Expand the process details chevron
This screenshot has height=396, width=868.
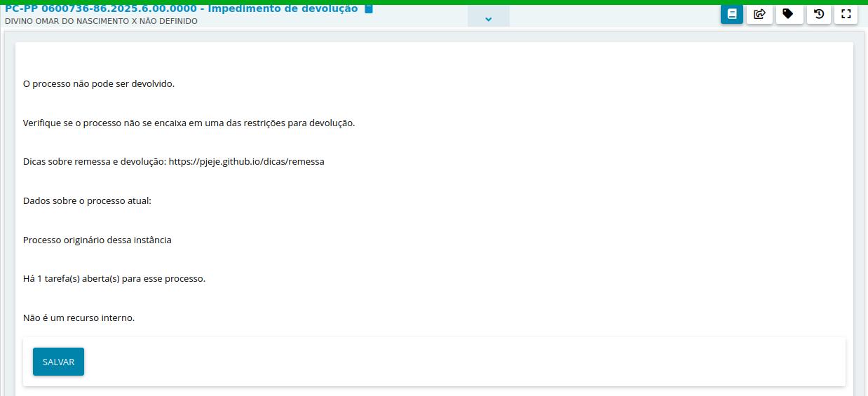(x=489, y=19)
